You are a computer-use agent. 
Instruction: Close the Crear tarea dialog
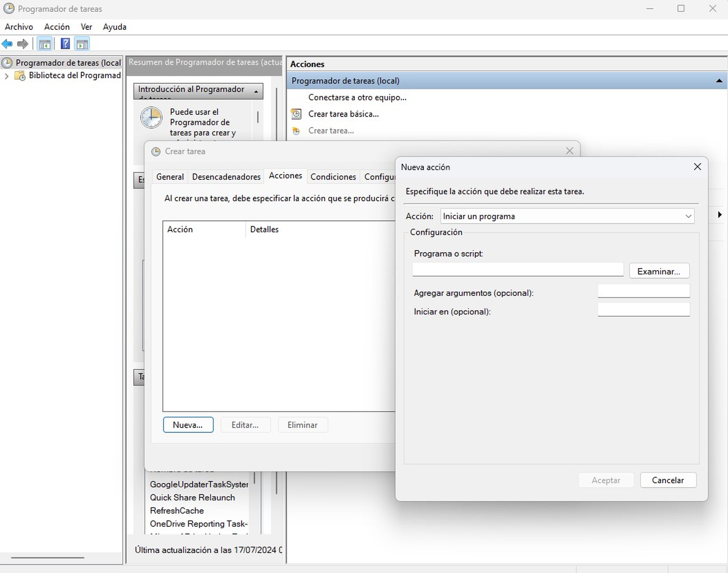(x=569, y=151)
